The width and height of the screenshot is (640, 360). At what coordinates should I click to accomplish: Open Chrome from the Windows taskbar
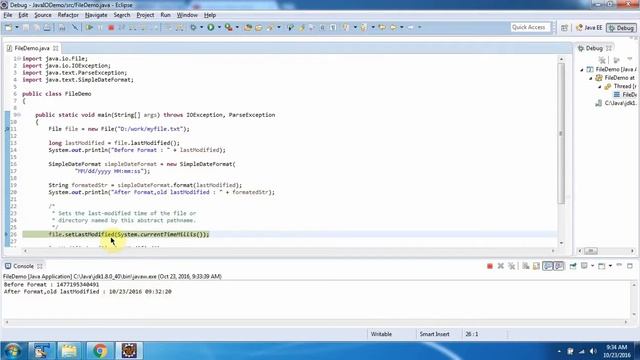point(100,351)
